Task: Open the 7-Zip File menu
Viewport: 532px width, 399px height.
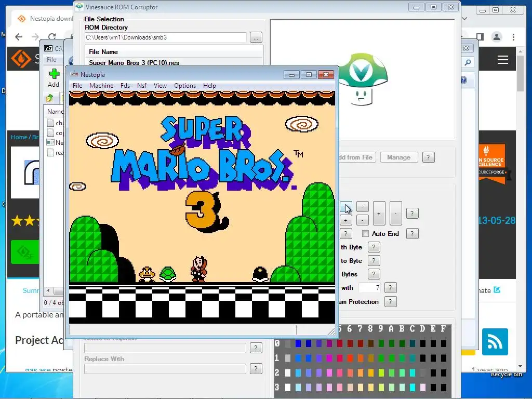Action: coord(51,59)
